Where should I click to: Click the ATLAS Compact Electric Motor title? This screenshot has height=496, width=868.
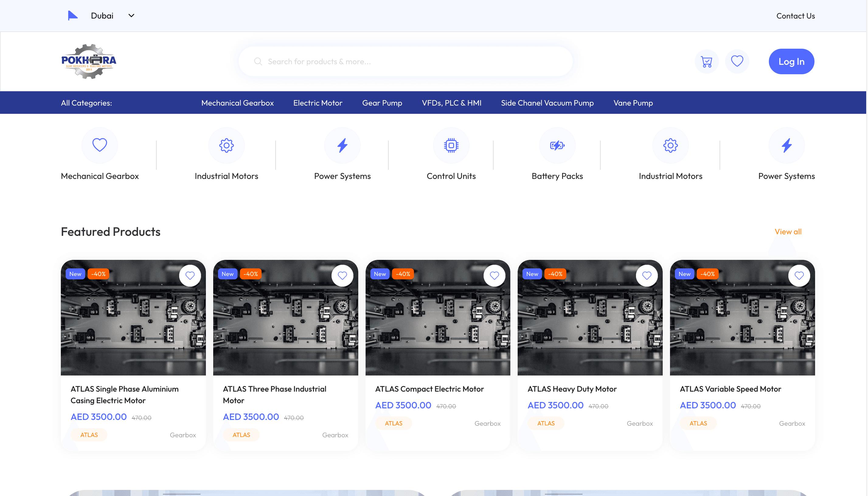429,389
